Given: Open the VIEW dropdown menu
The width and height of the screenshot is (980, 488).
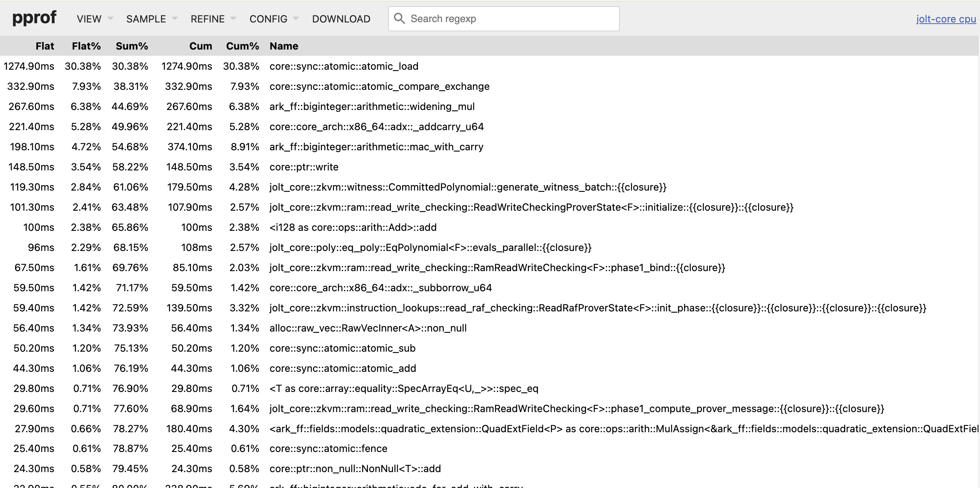Looking at the screenshot, I should [94, 19].
